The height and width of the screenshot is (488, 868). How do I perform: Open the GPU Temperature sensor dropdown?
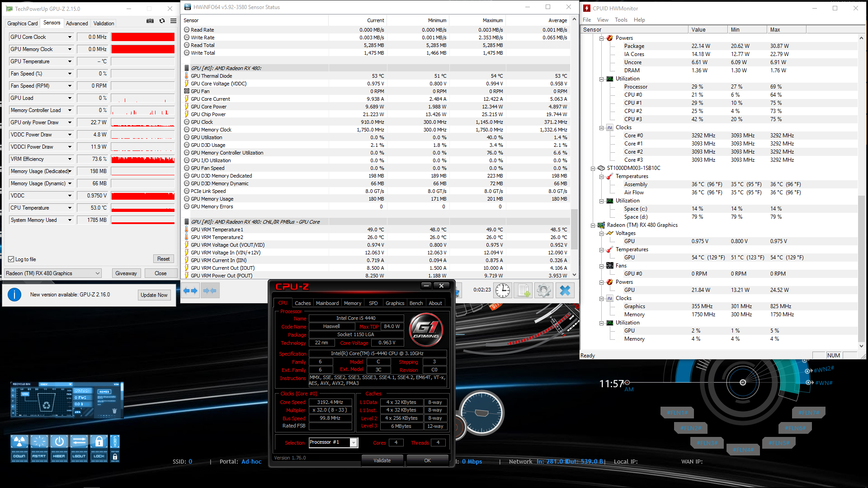point(70,61)
